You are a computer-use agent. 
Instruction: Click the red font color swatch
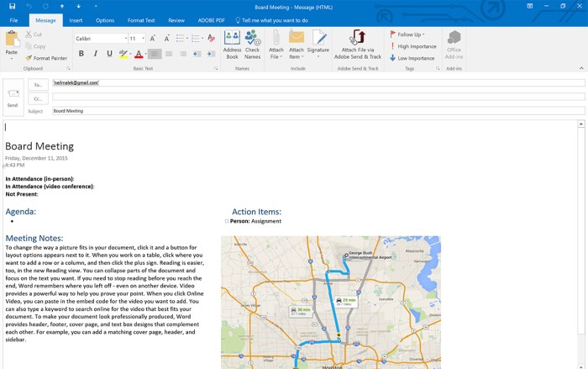(x=139, y=54)
